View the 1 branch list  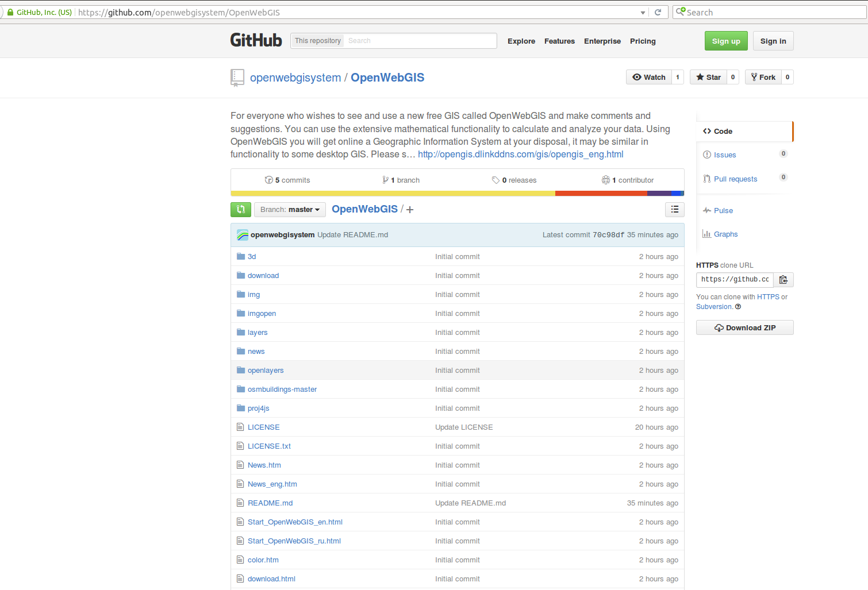point(401,180)
